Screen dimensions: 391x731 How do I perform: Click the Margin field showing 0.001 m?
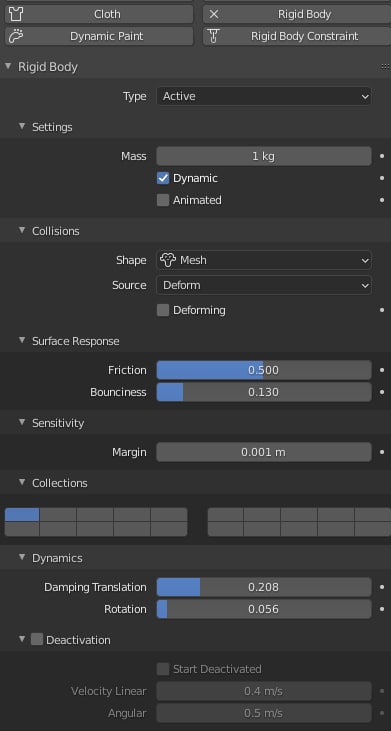pos(264,452)
